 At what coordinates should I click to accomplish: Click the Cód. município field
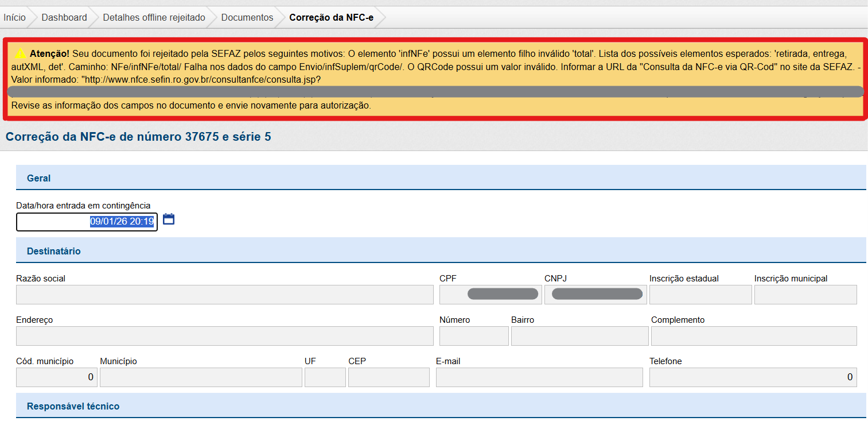(56, 377)
